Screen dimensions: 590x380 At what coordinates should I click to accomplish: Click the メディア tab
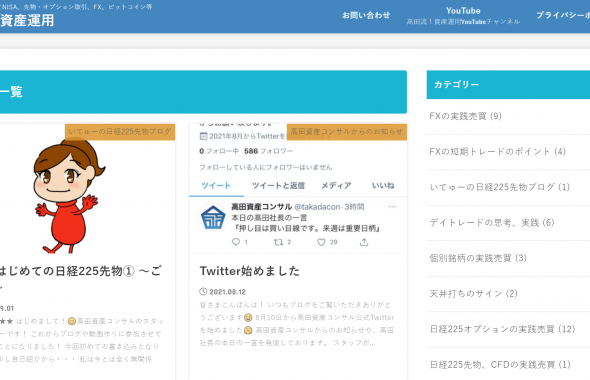pyautogui.click(x=336, y=185)
